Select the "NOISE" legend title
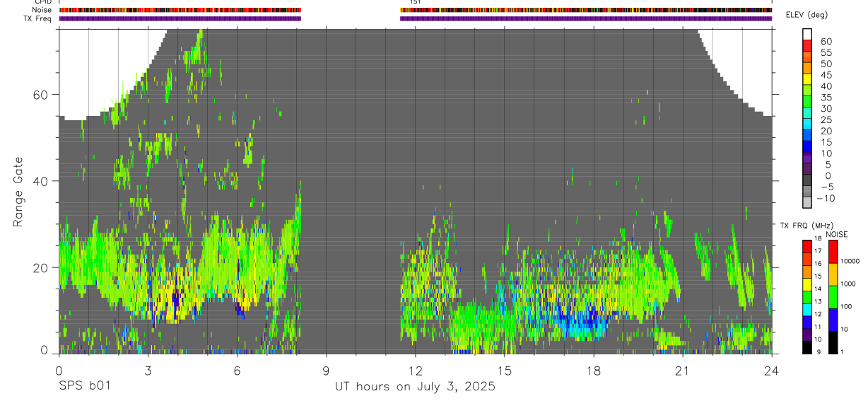The height and width of the screenshot is (401, 868). 837,234
